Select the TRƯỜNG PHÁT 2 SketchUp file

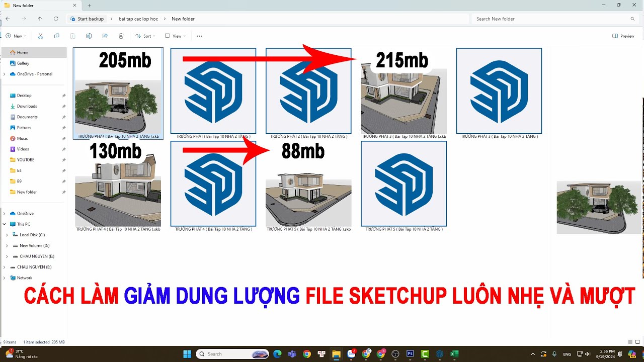(x=308, y=93)
